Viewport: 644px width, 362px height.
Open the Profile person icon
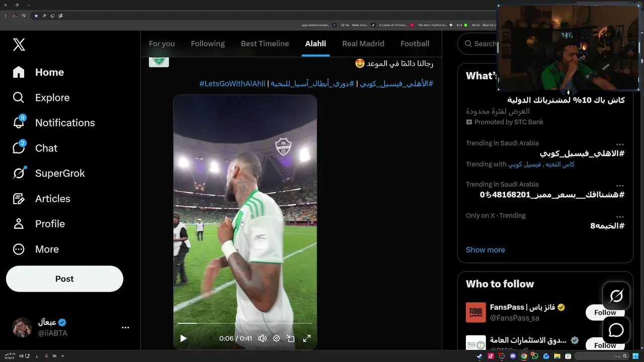click(x=19, y=224)
